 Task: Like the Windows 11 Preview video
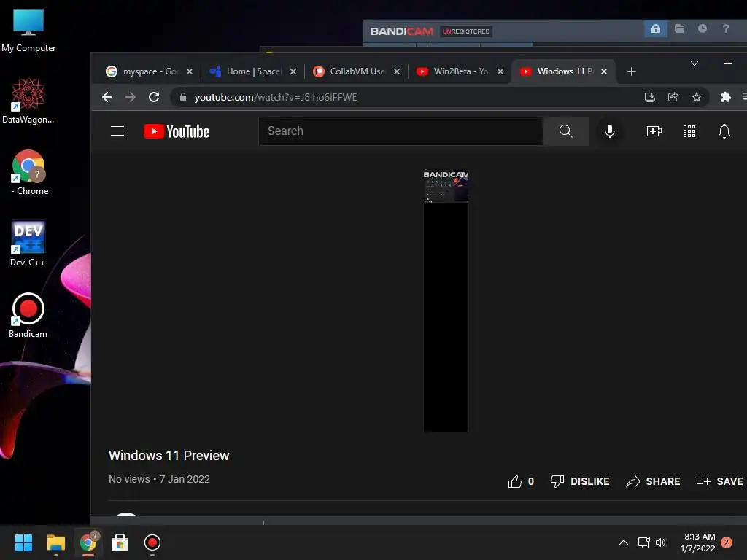point(521,481)
